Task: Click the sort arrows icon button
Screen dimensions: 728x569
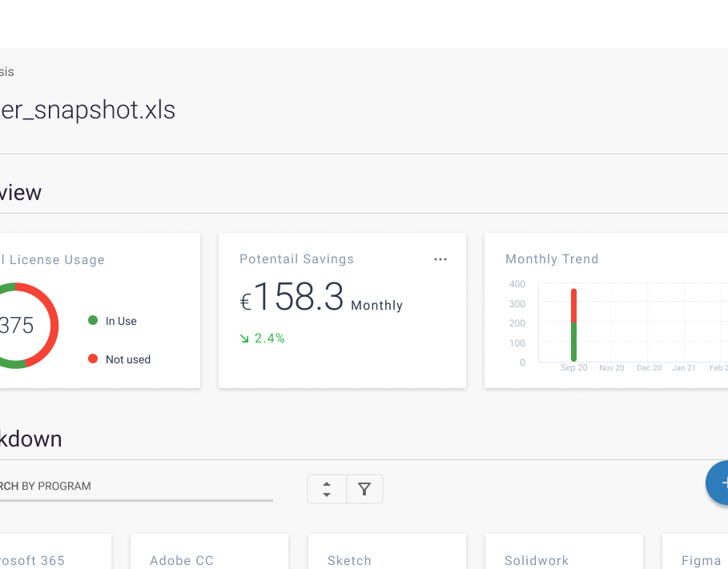Action: 327,489
